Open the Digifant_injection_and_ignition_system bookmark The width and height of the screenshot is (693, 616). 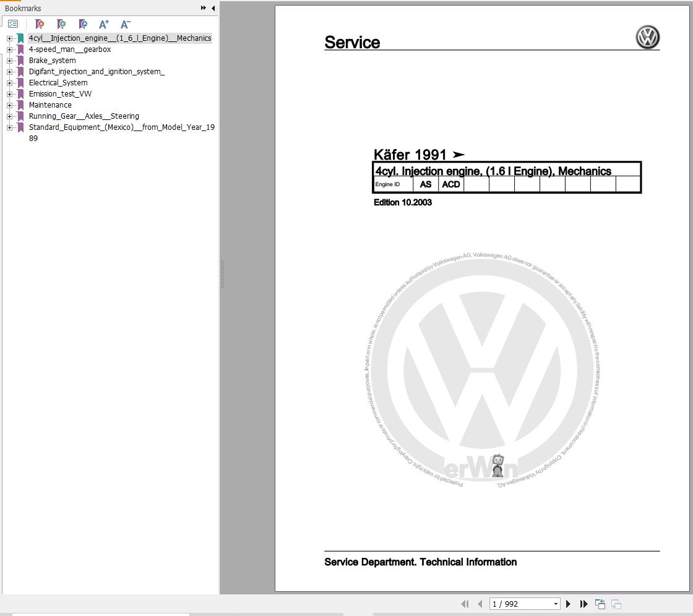(x=97, y=71)
